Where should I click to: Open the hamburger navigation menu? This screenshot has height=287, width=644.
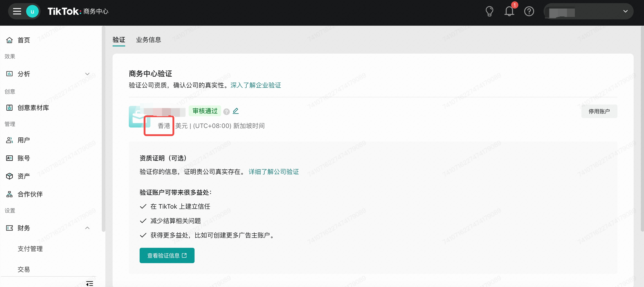17,11
